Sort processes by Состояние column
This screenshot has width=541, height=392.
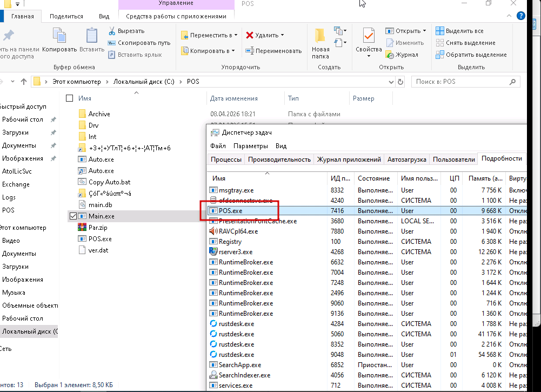tap(373, 178)
